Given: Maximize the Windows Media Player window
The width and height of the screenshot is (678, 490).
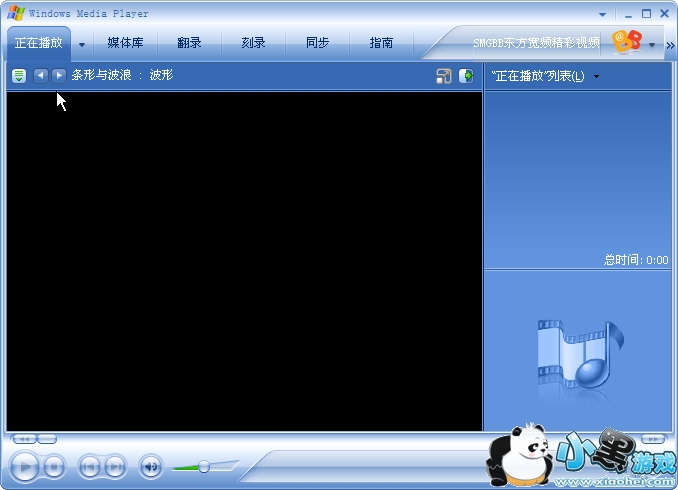Looking at the screenshot, I should click(x=646, y=14).
